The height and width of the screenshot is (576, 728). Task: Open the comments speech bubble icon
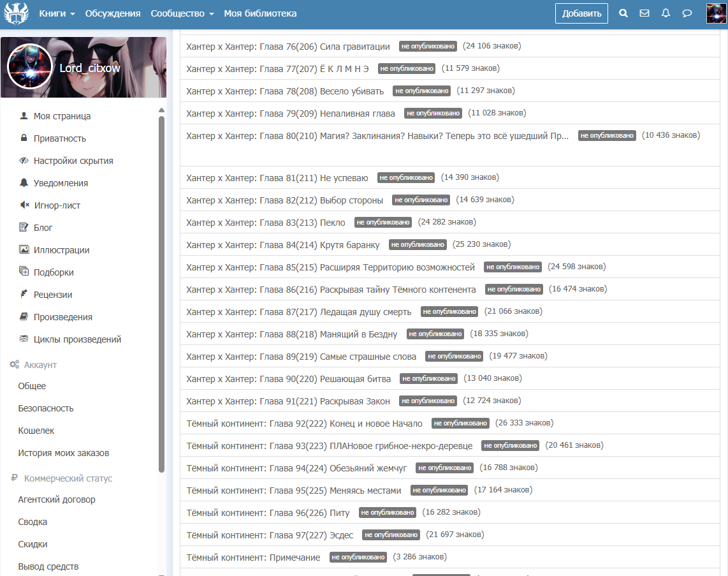tap(687, 13)
